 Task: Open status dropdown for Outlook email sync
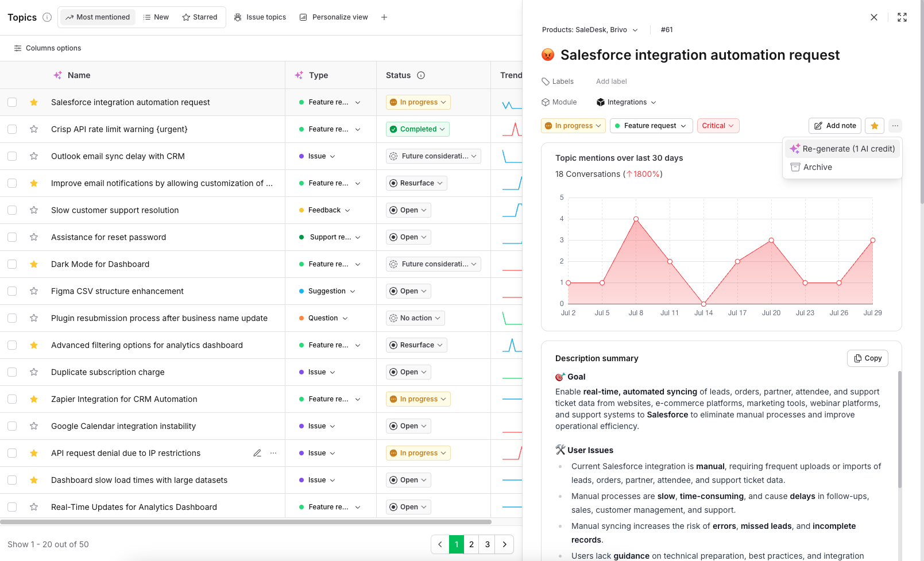(434, 156)
